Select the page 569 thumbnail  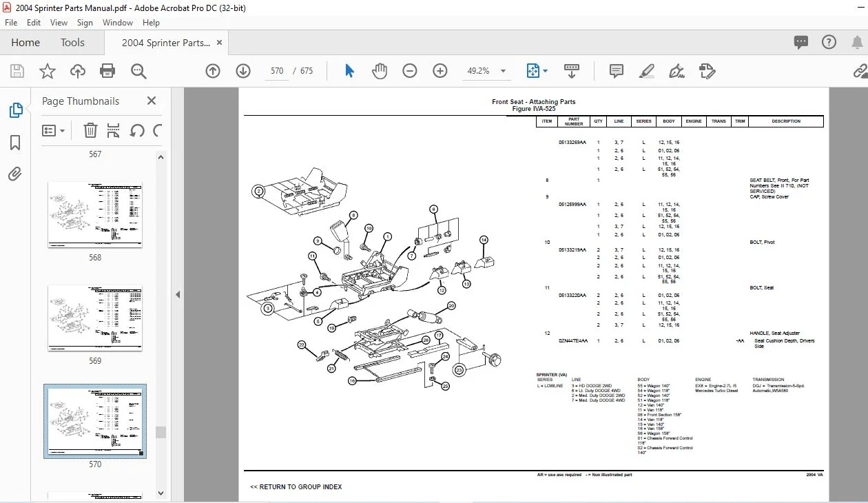[95, 318]
